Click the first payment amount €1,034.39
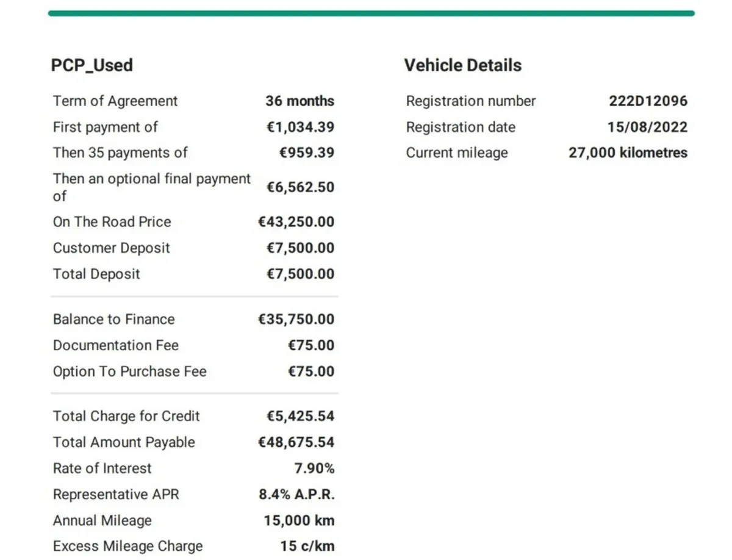Image resolution: width=732 pixels, height=560 pixels. point(300,127)
